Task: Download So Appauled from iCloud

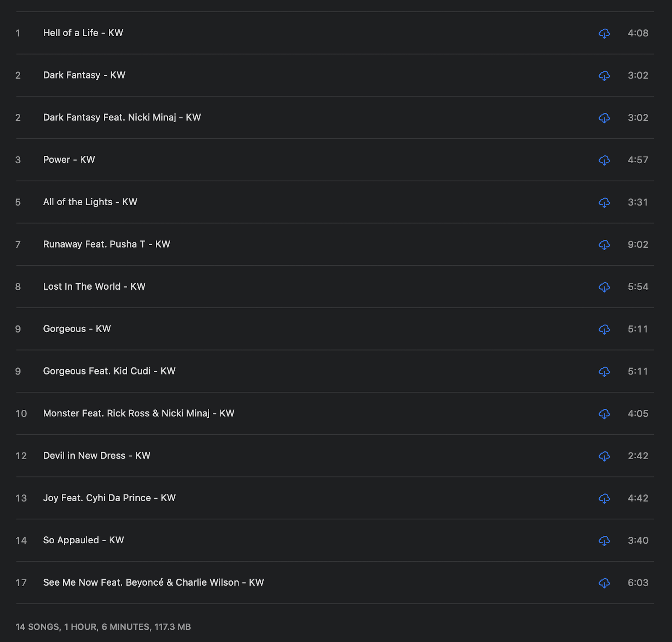Action: tap(604, 541)
